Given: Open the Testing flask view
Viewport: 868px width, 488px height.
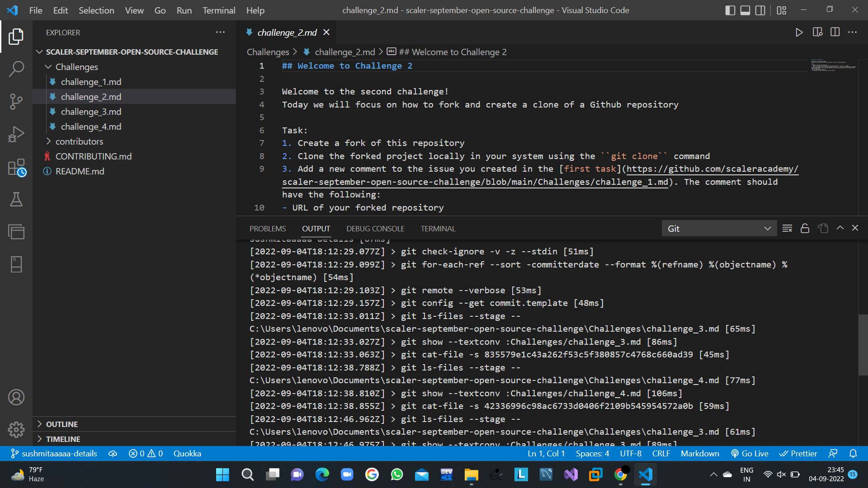Looking at the screenshot, I should point(17,200).
